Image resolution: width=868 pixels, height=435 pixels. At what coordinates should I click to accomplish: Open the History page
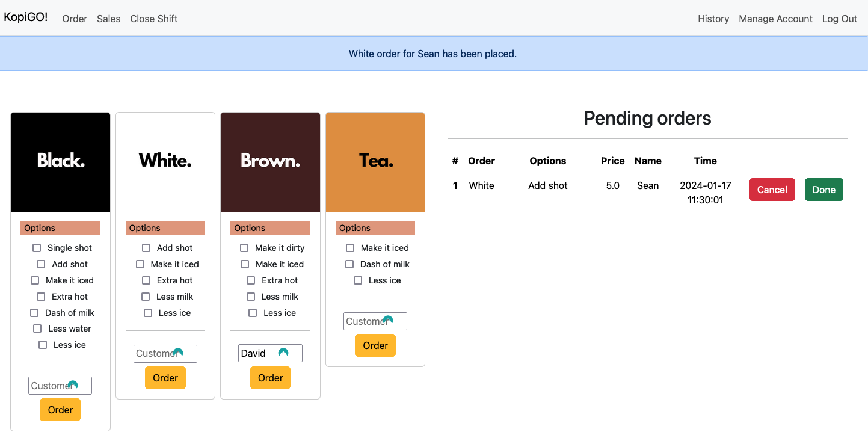coord(713,19)
